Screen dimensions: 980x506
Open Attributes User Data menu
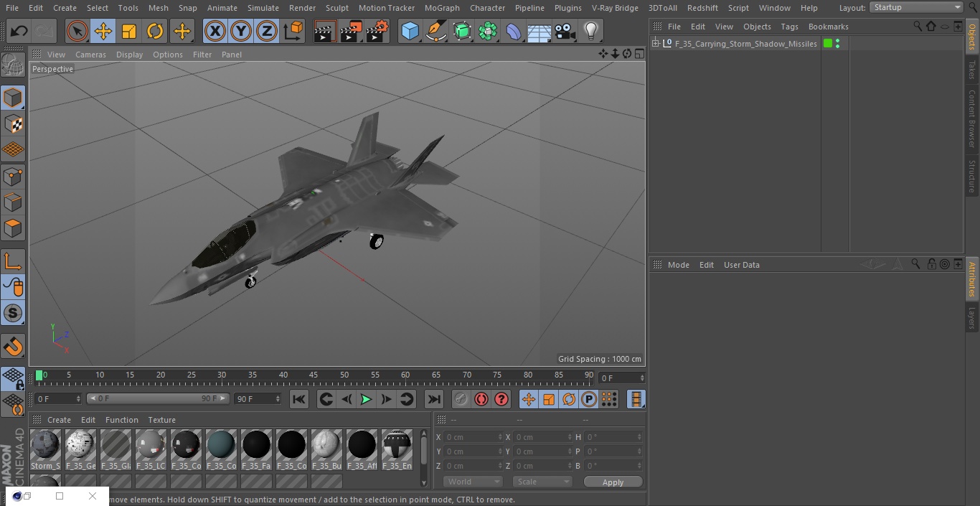(x=741, y=265)
